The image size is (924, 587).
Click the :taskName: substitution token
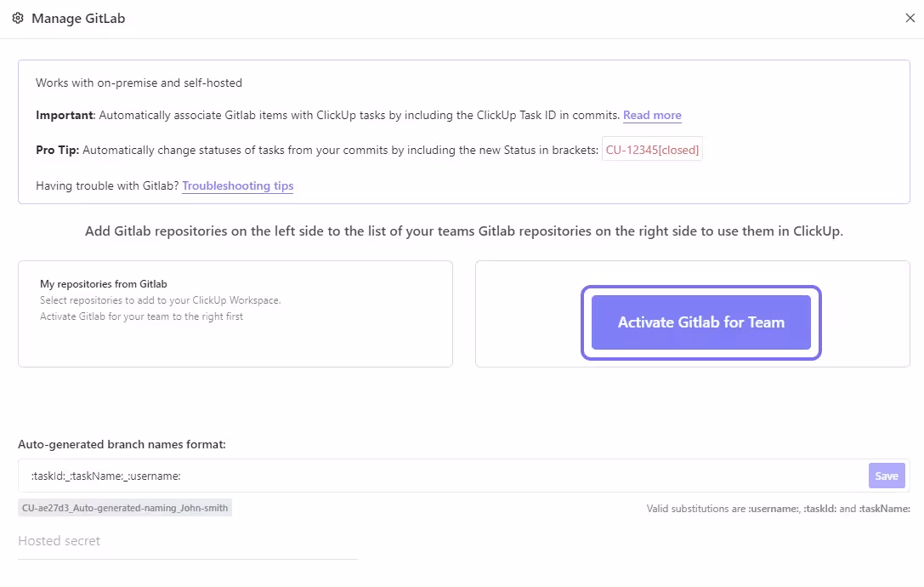[886, 508]
